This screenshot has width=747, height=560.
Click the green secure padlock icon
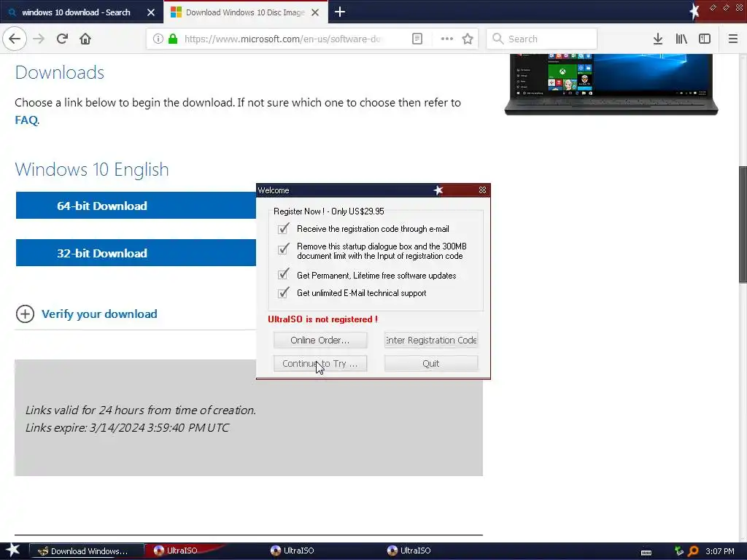coord(173,39)
